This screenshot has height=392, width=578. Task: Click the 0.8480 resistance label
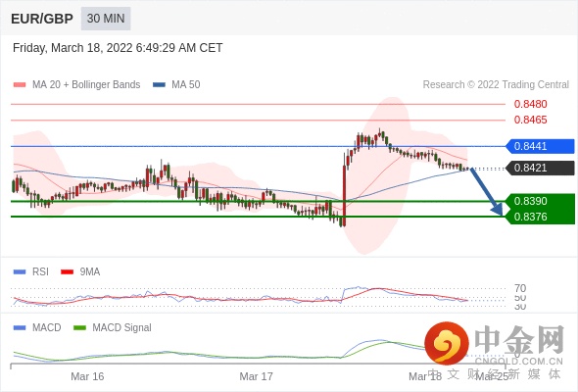pyautogui.click(x=530, y=104)
